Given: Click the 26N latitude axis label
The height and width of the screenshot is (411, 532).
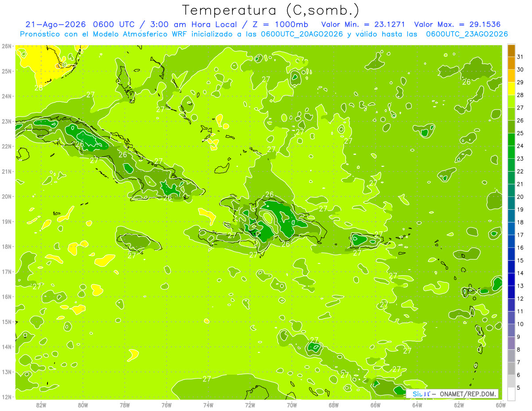Looking at the screenshot, I should tap(7, 46).
